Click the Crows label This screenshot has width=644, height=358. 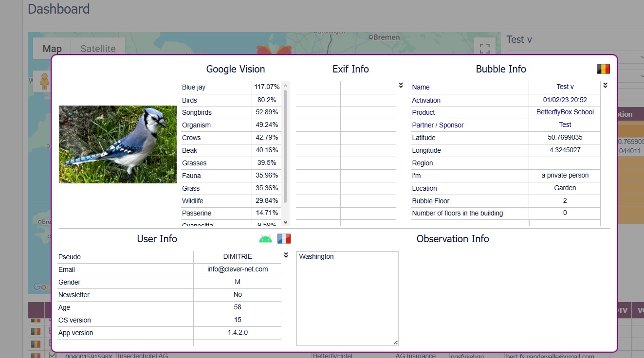click(x=191, y=138)
